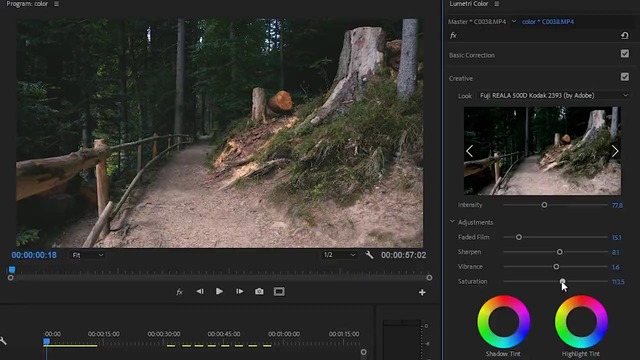The width and height of the screenshot is (640, 360).
Task: Toggle the comparison view button
Action: pos(279,291)
